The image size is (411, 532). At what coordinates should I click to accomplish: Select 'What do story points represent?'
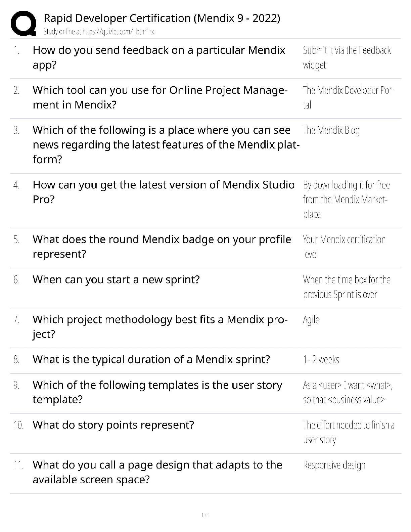(113, 425)
